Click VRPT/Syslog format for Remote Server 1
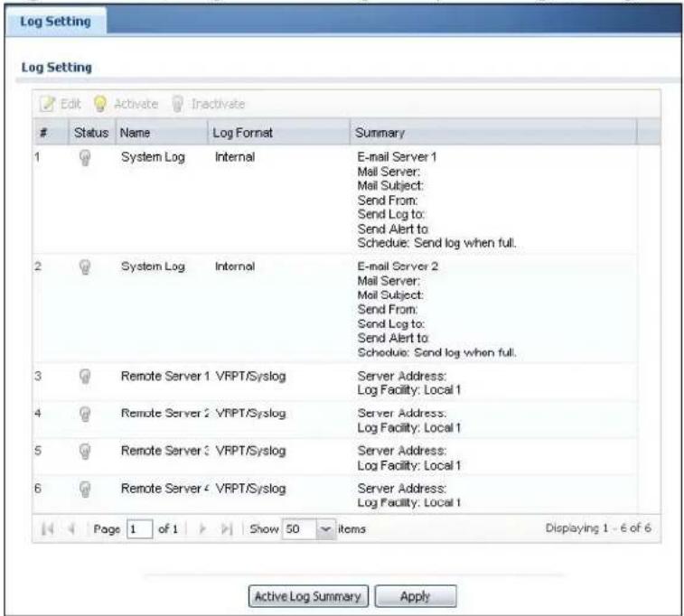The height and width of the screenshot is (616, 684). coord(251,377)
